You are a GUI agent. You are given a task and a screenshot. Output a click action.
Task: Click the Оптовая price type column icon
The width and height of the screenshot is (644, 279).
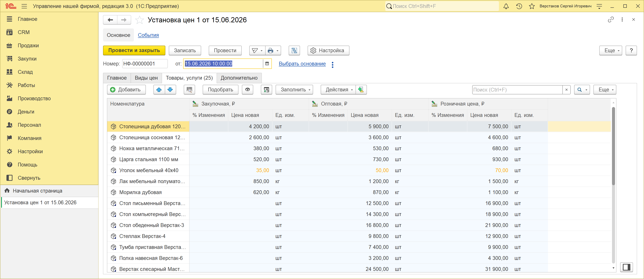click(315, 104)
